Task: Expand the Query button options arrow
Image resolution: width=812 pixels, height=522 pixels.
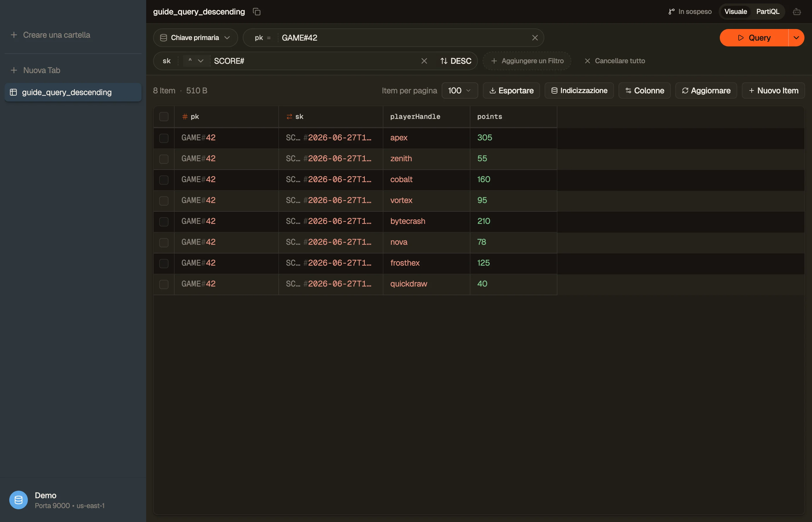Action: [796, 38]
